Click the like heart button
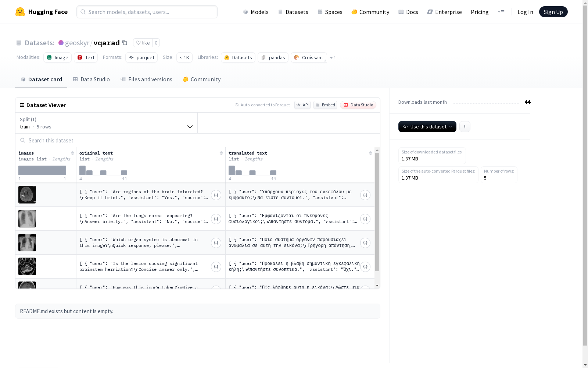Image resolution: width=588 pixels, height=368 pixels. (x=143, y=43)
